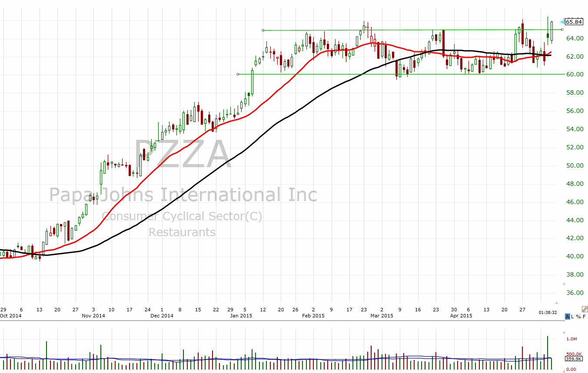Toggle the A (arithmetic) scale button
588x373 pixels.
[x=568, y=317]
